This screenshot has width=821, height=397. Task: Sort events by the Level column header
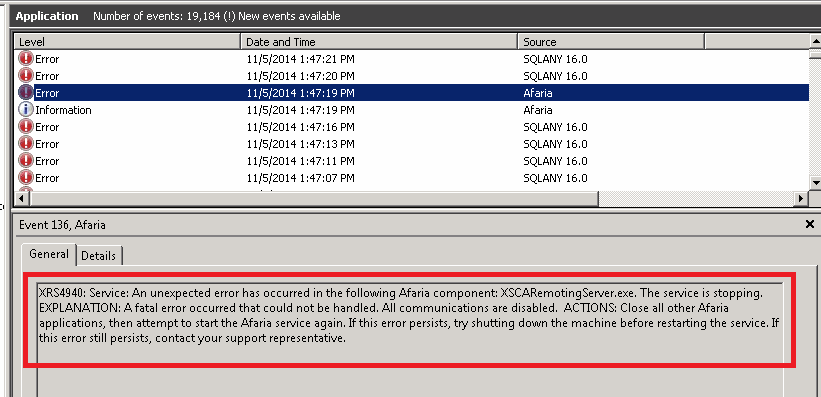128,41
